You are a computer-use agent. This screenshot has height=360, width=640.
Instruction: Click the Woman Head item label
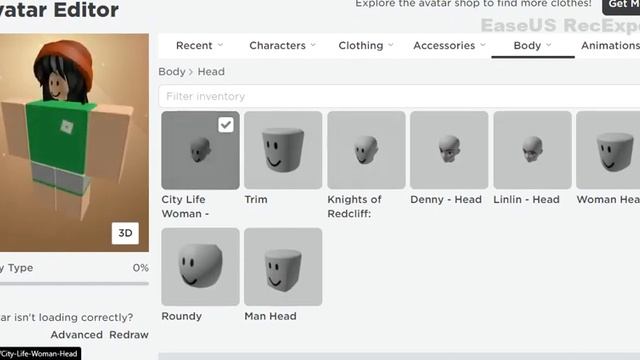(608, 200)
